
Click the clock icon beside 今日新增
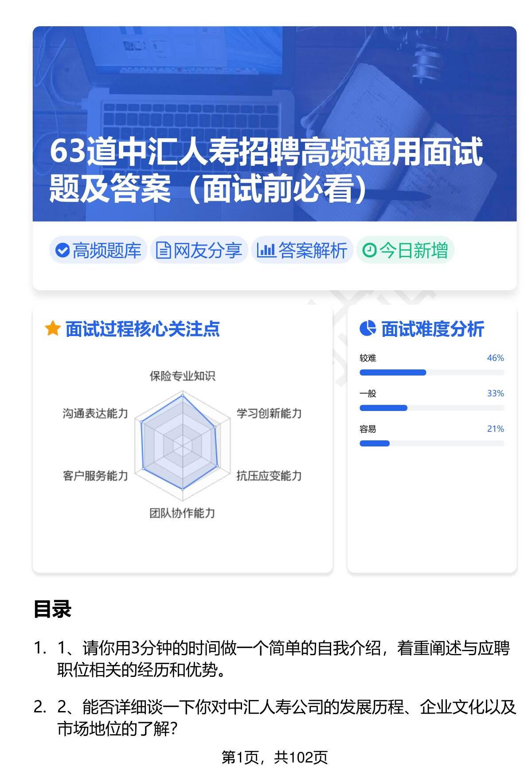point(369,250)
